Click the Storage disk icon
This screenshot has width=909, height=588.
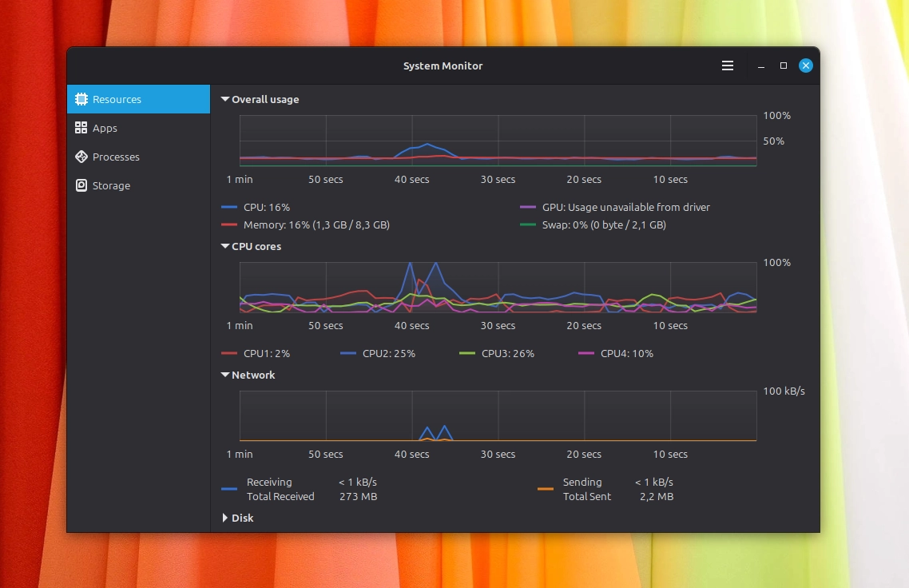coord(81,185)
